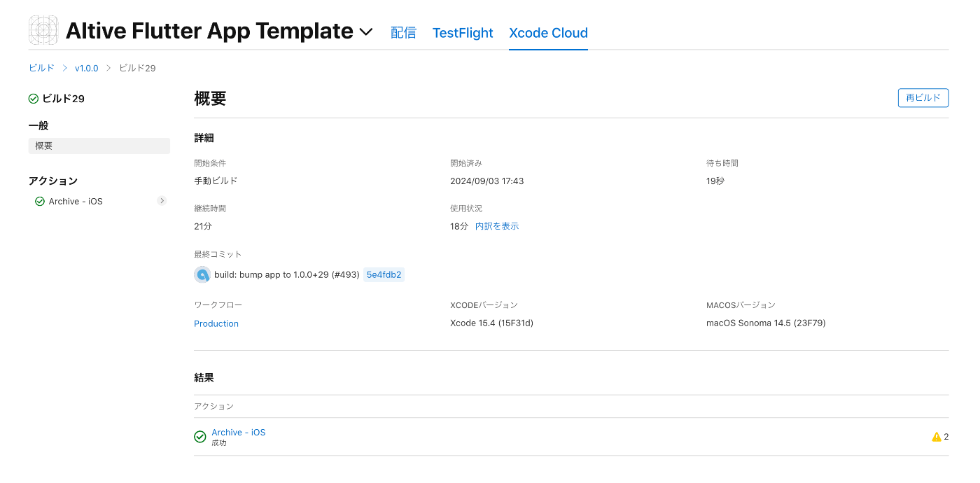Open Archive - iOS action in sidebar
Image resolution: width=980 pixels, height=483 pixels.
click(76, 201)
